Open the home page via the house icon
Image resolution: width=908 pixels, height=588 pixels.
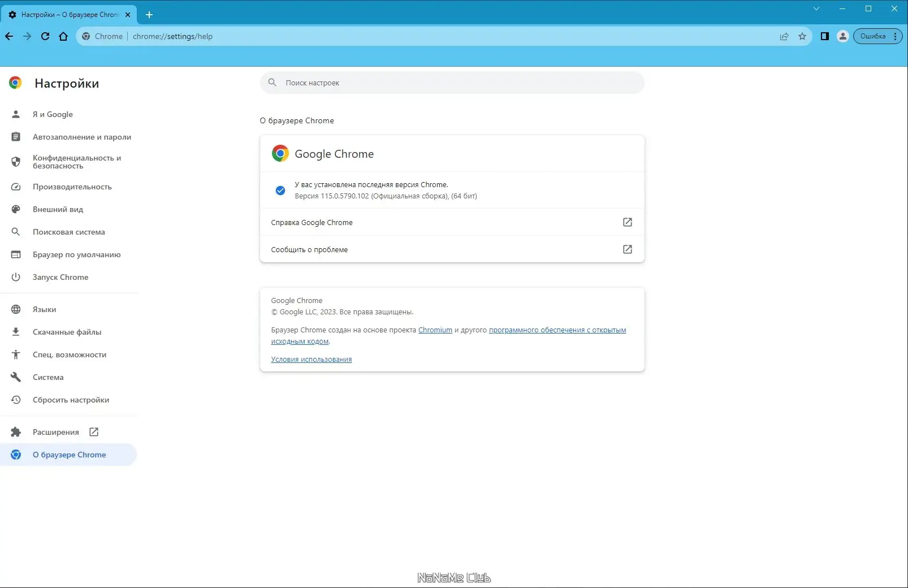click(x=63, y=36)
